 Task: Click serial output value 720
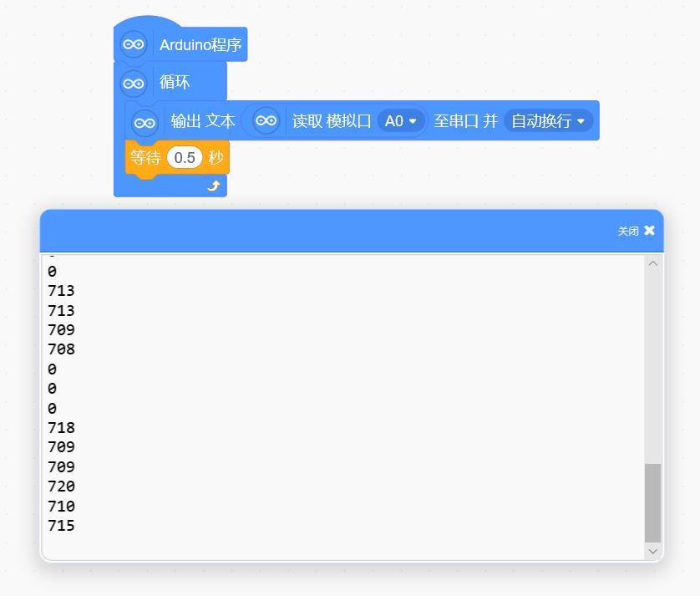[61, 486]
